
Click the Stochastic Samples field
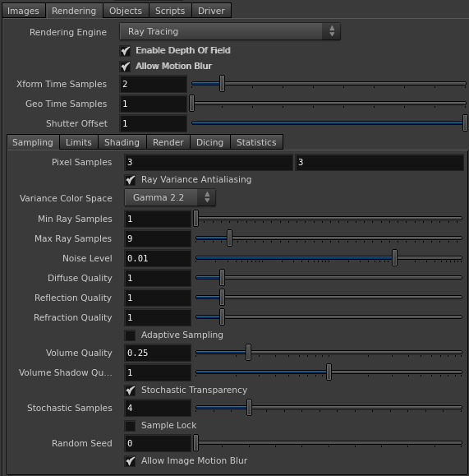pyautogui.click(x=158, y=408)
